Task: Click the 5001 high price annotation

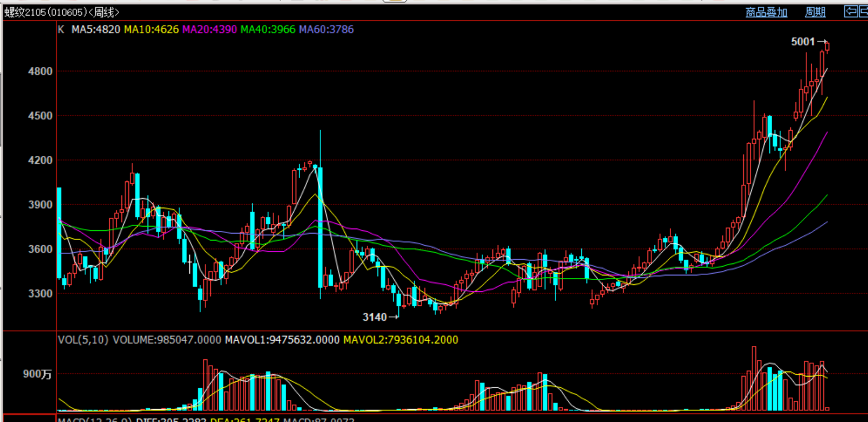Action: pyautogui.click(x=803, y=42)
